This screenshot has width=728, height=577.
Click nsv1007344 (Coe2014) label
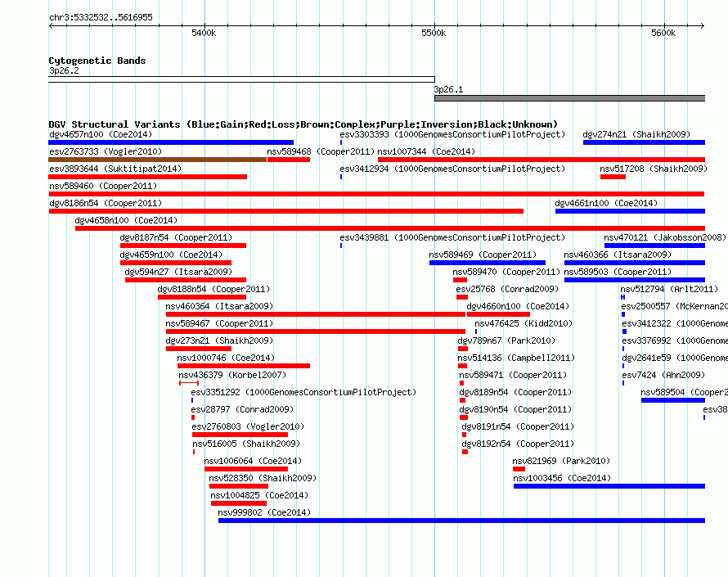[426, 152]
